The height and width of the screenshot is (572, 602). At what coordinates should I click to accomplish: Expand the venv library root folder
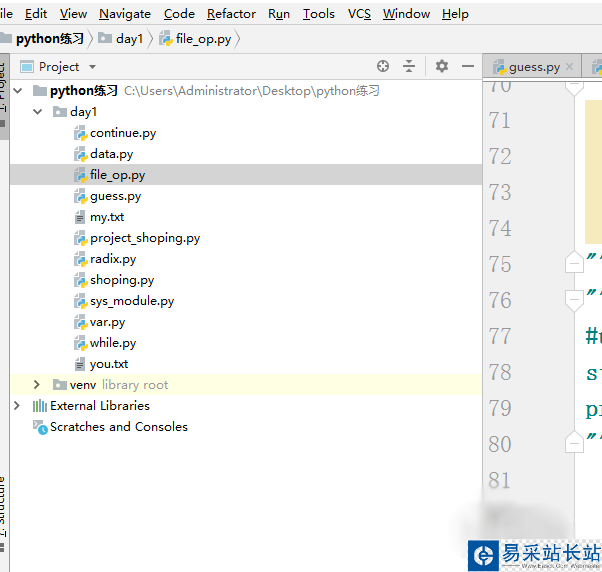pyautogui.click(x=36, y=385)
